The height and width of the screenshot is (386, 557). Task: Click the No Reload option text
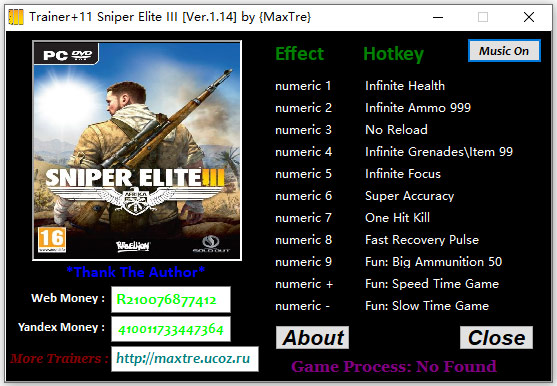tap(396, 130)
